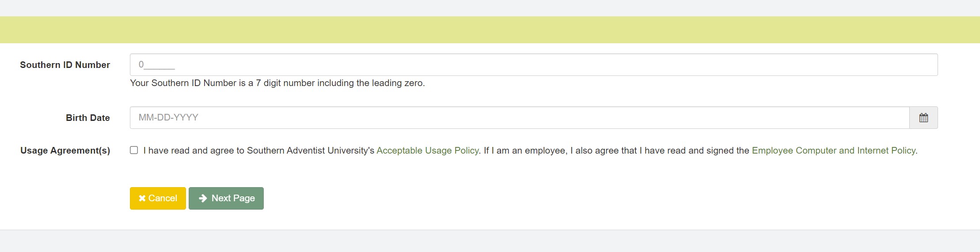Click the yellow-green banner strip

(490, 30)
